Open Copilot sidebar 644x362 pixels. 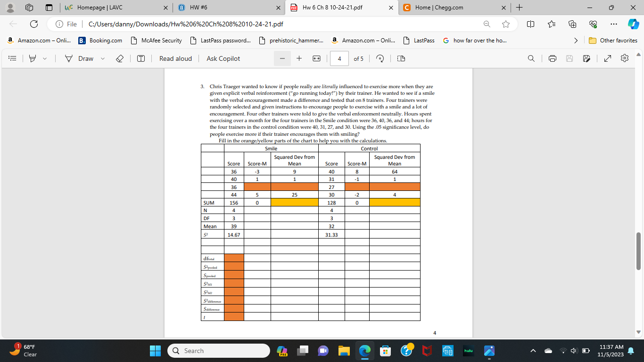(634, 24)
